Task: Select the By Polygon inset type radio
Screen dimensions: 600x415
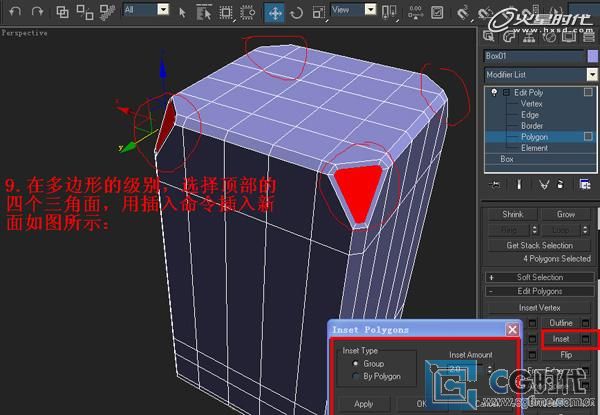Action: 355,376
